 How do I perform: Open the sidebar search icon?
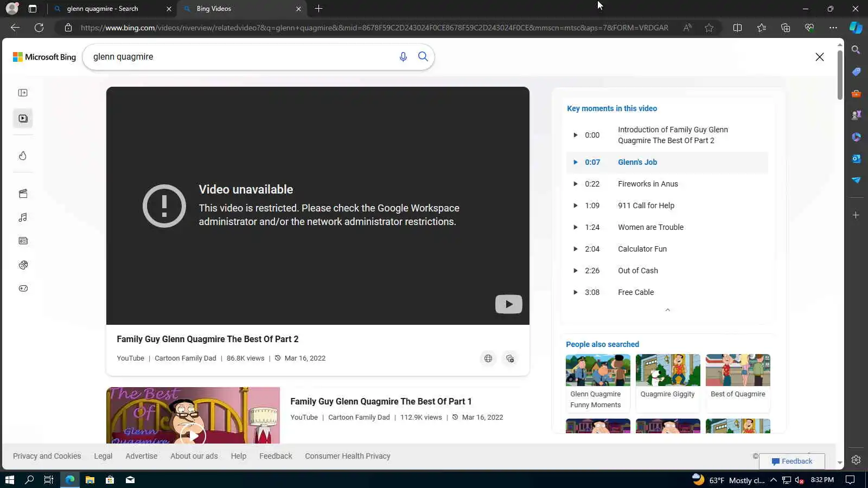click(856, 50)
